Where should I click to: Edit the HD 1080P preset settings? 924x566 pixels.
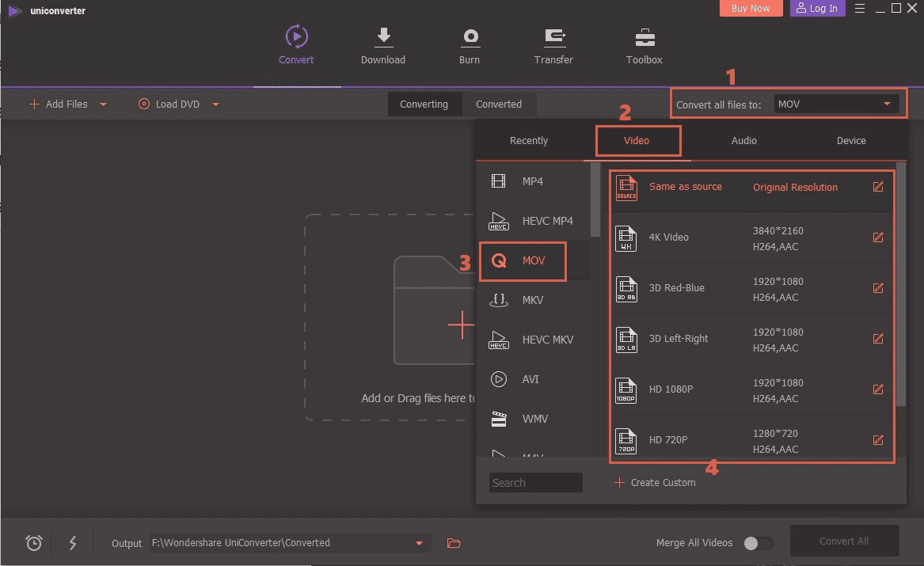pos(877,389)
